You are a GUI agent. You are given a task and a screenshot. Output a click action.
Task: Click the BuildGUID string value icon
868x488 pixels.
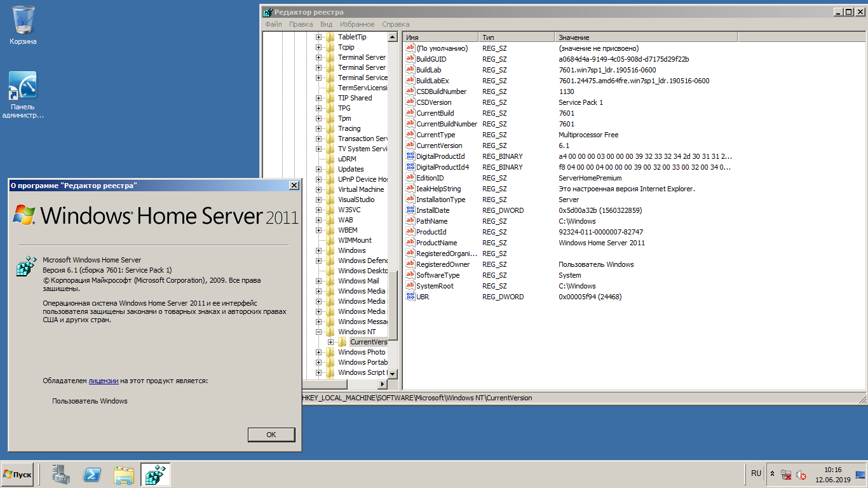pyautogui.click(x=410, y=59)
